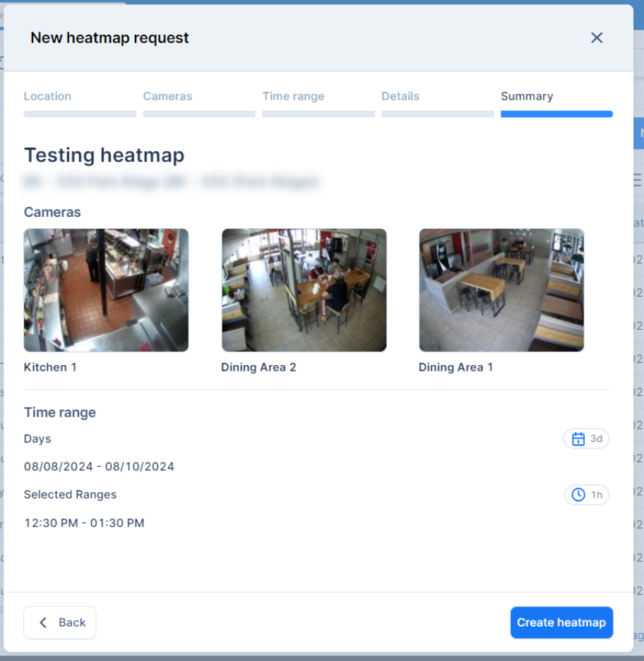Click the blue progress bar under Summary

556,114
